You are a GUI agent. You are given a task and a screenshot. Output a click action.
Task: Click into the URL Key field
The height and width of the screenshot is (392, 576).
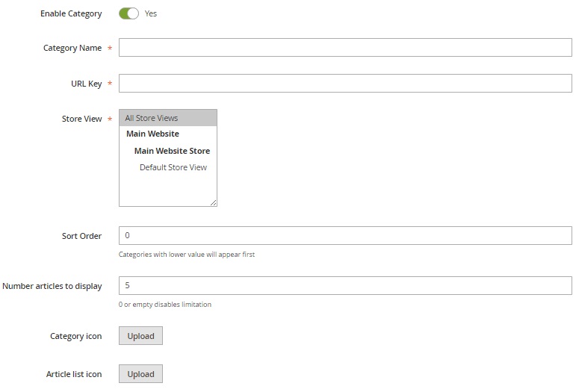(x=345, y=84)
